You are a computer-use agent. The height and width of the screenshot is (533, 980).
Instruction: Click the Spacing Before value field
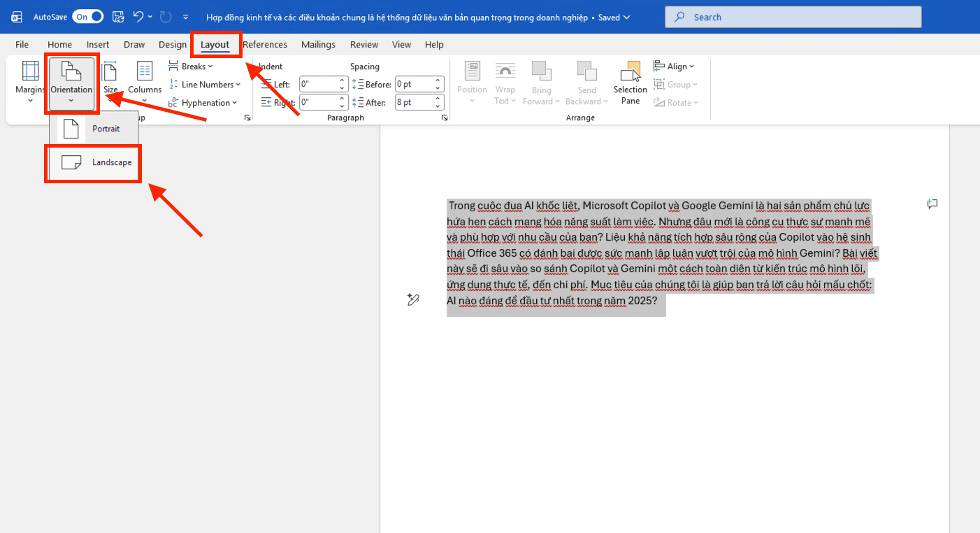(x=414, y=85)
